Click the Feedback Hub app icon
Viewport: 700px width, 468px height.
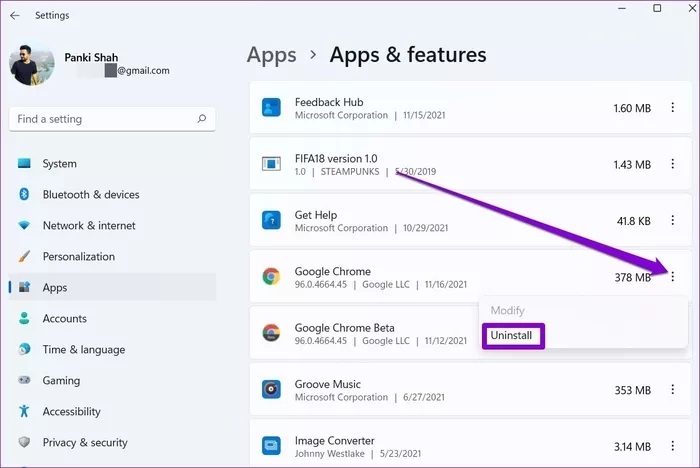pos(271,108)
